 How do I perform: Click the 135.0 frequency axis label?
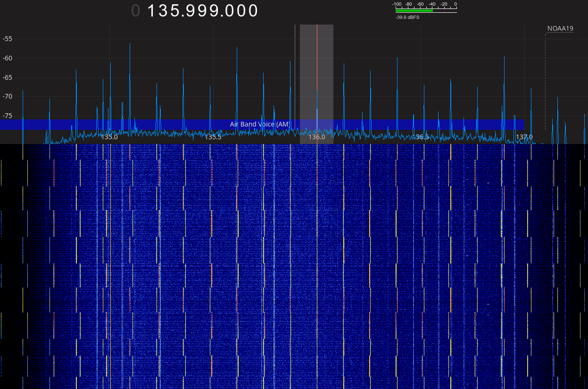tap(109, 137)
